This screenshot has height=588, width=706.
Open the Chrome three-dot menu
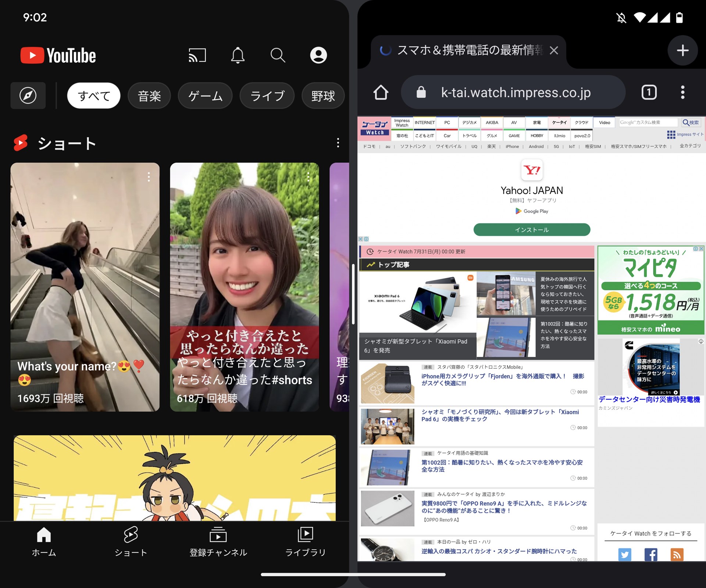click(x=682, y=92)
